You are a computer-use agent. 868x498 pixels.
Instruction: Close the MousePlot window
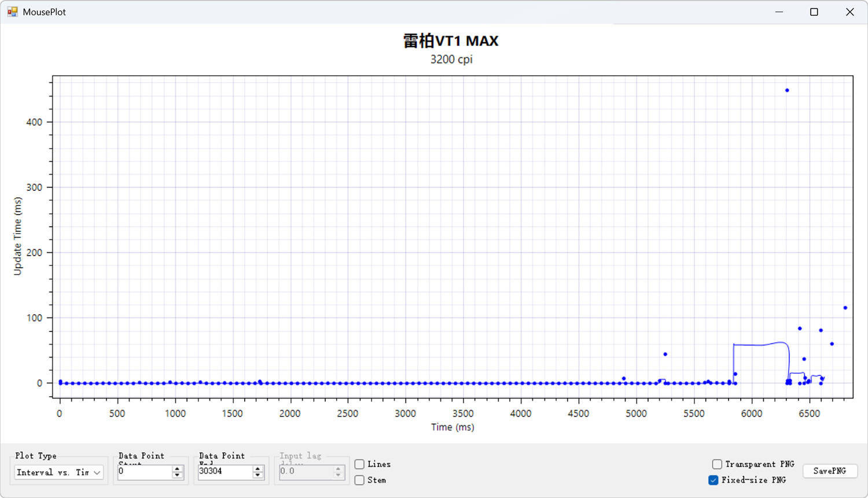(x=849, y=12)
